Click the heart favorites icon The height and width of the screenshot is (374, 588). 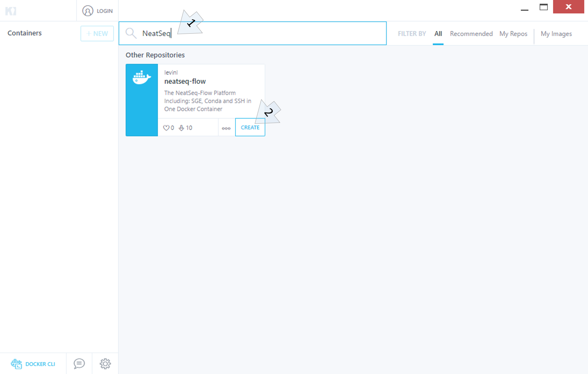pyautogui.click(x=166, y=128)
